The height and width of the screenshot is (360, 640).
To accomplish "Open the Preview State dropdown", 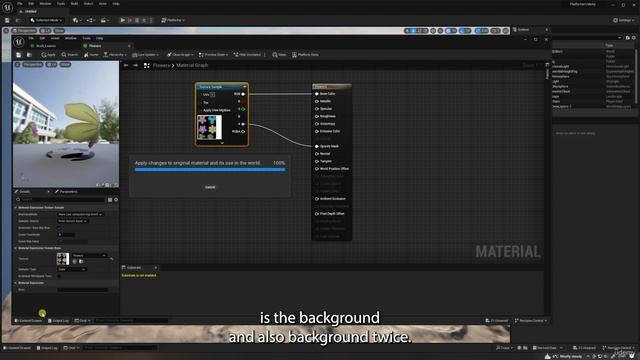I will [213, 55].
